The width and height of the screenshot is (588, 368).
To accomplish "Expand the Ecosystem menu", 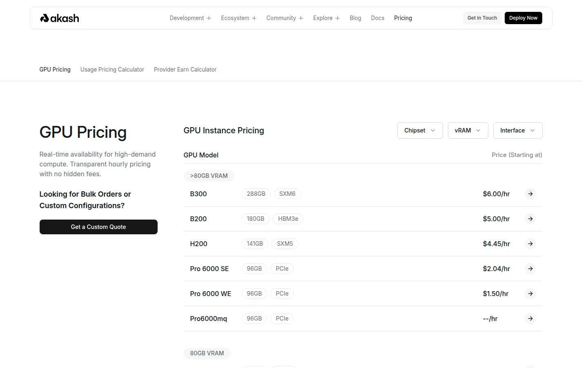I will (238, 18).
